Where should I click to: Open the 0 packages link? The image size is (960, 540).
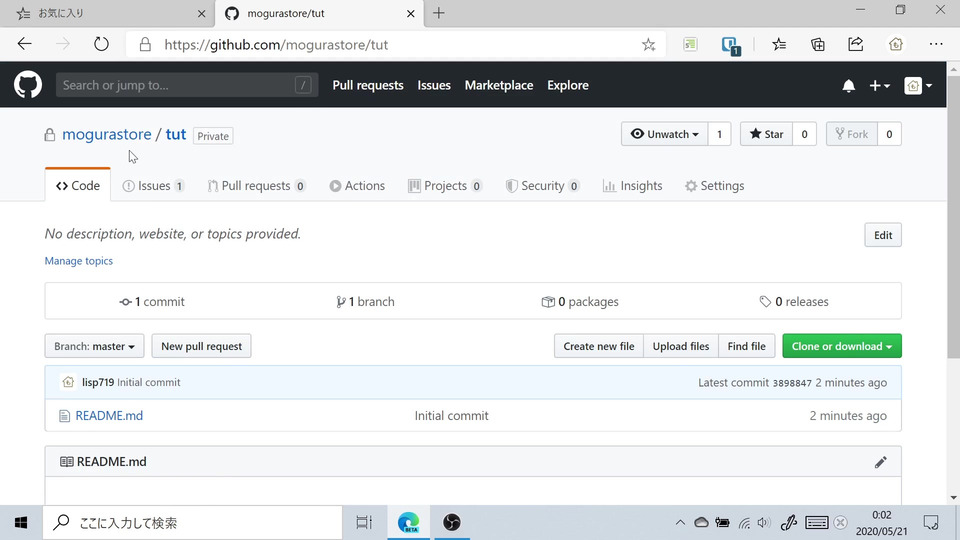click(580, 301)
